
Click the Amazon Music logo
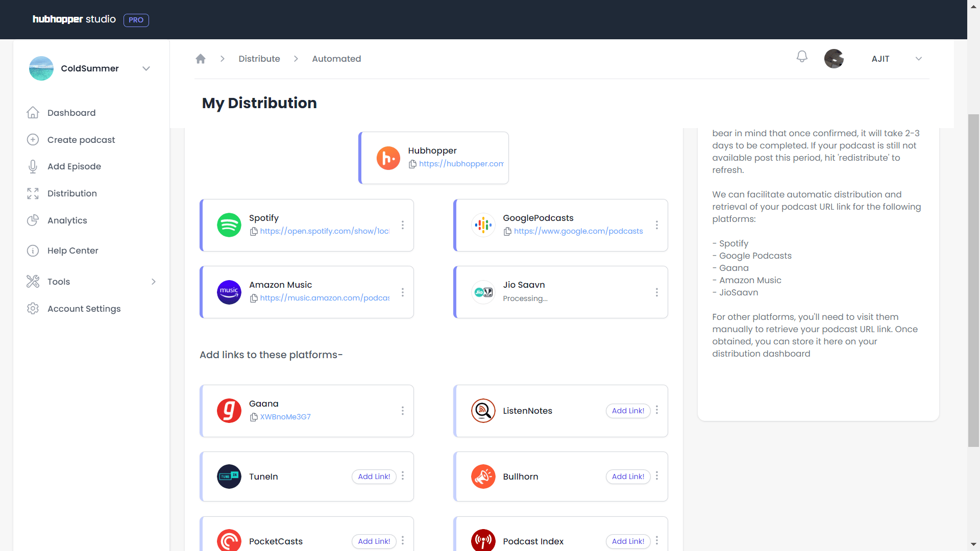[x=229, y=292]
